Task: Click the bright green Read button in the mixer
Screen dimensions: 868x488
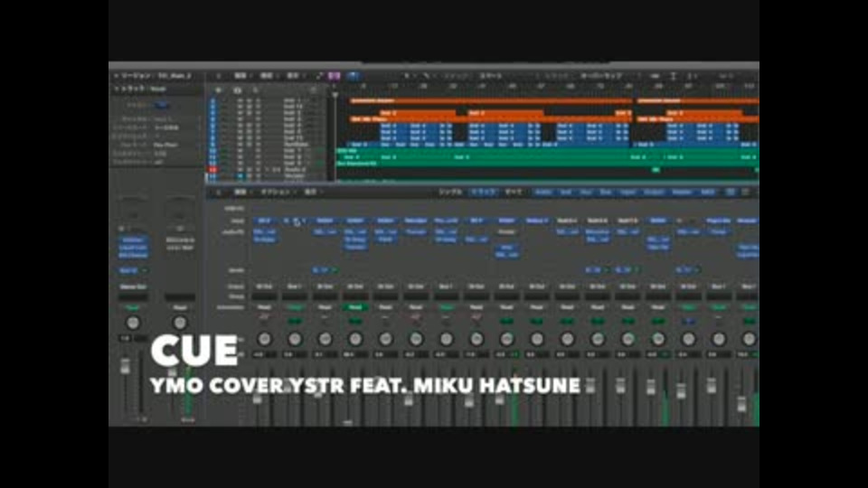Action: point(355,307)
